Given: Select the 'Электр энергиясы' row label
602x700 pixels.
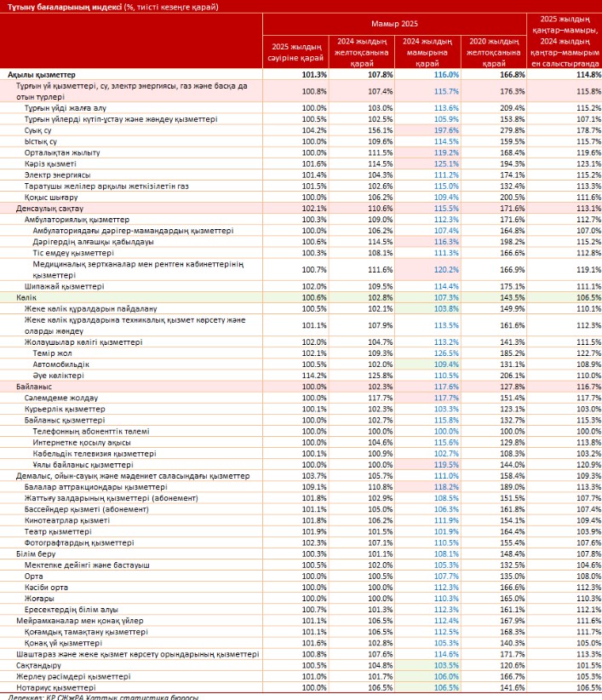Looking at the screenshot, I should [x=58, y=175].
